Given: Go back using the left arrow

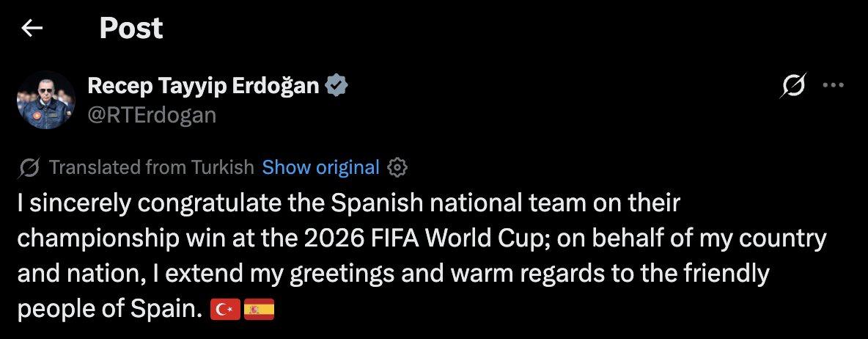Looking at the screenshot, I should 32,28.
